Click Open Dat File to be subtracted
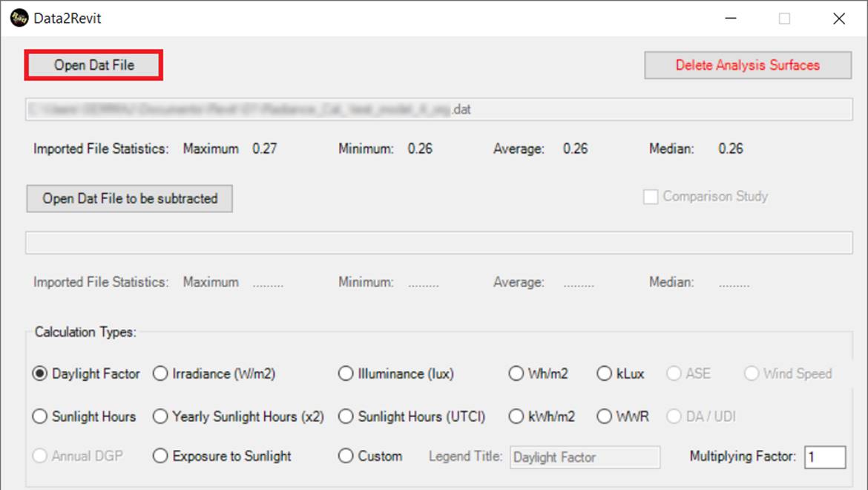 point(130,199)
